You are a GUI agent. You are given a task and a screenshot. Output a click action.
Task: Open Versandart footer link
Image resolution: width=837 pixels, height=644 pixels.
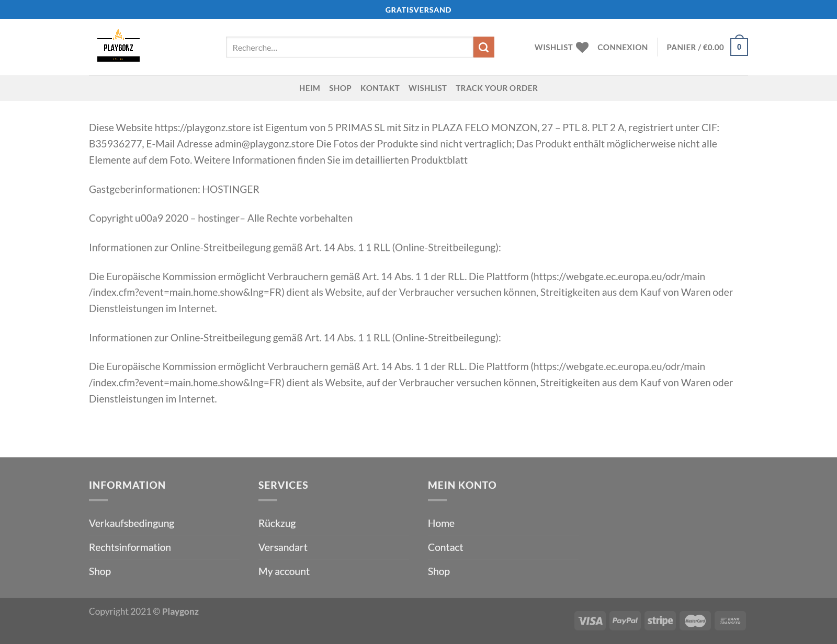(x=283, y=547)
